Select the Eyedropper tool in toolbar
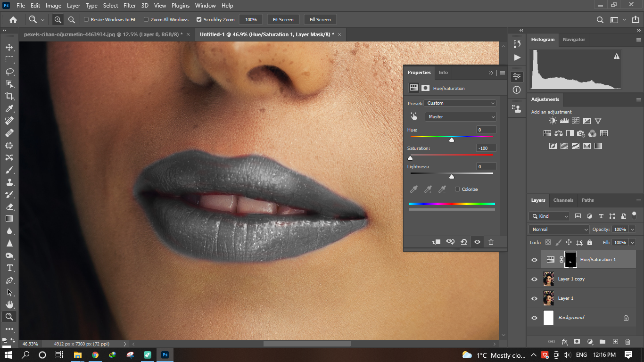Screen dimensions: 644x362 tap(9, 108)
